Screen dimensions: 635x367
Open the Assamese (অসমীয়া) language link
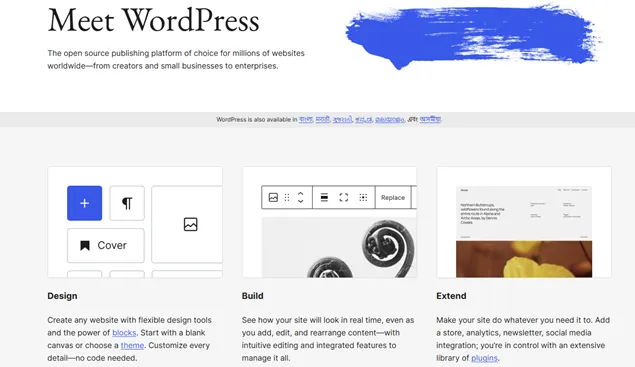click(430, 119)
